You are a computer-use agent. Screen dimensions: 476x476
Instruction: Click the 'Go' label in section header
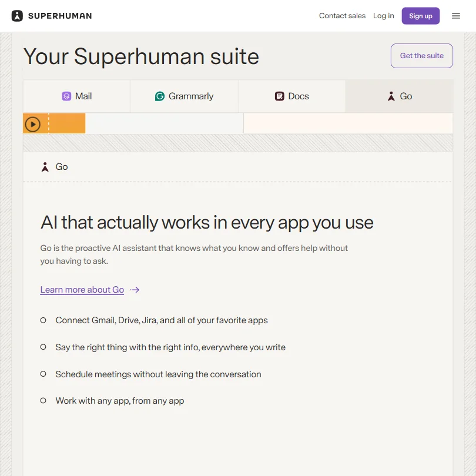pos(62,167)
